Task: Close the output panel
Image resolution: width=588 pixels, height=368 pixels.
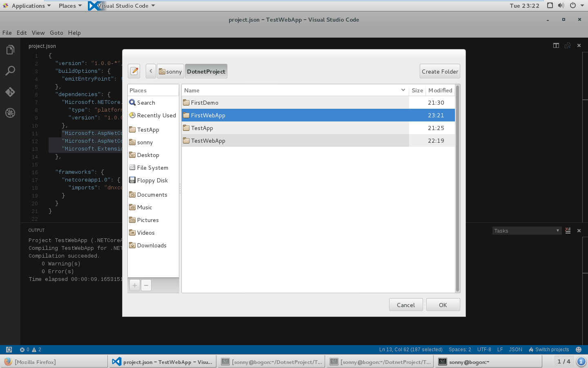Action: click(x=579, y=231)
